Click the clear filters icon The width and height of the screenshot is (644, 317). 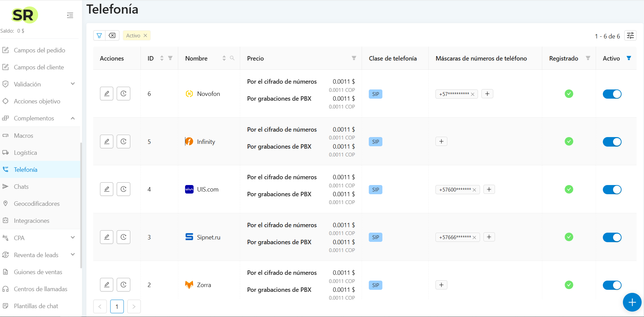pyautogui.click(x=112, y=35)
